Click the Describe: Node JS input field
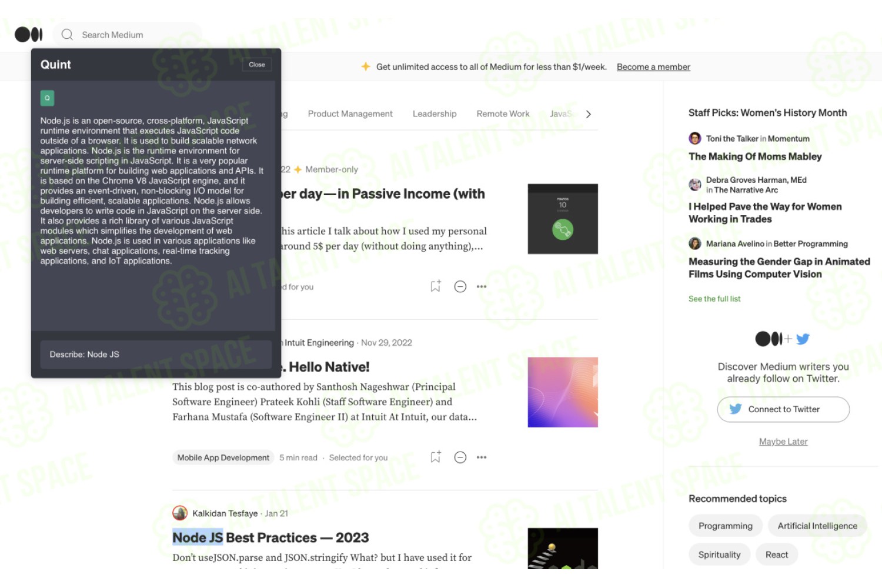882x588 pixels. 156,355
